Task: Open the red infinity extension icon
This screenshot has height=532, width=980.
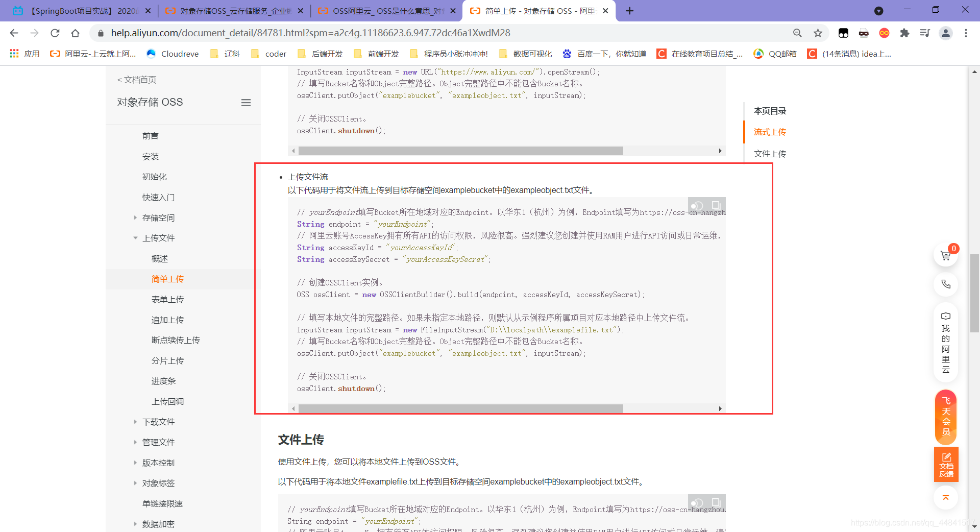Action: [884, 33]
